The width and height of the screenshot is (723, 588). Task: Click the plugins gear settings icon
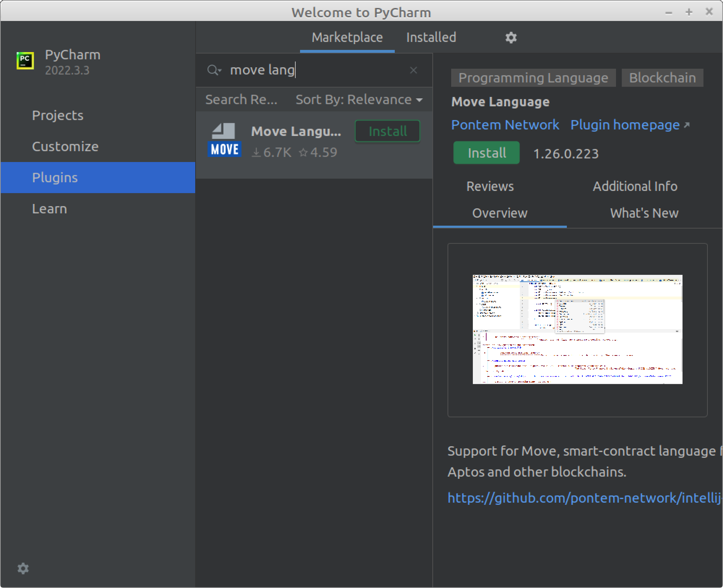(x=511, y=38)
